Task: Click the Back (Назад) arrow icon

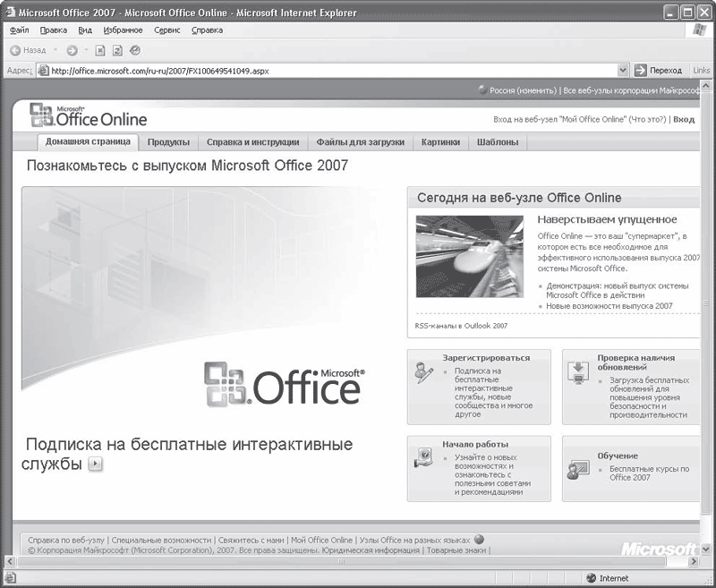Action: click(x=15, y=51)
